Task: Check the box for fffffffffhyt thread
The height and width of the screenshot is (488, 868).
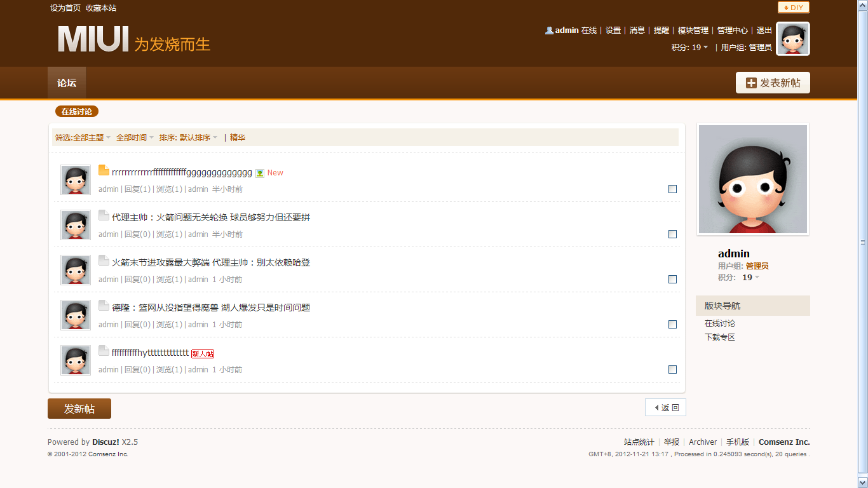Action: pyautogui.click(x=673, y=369)
